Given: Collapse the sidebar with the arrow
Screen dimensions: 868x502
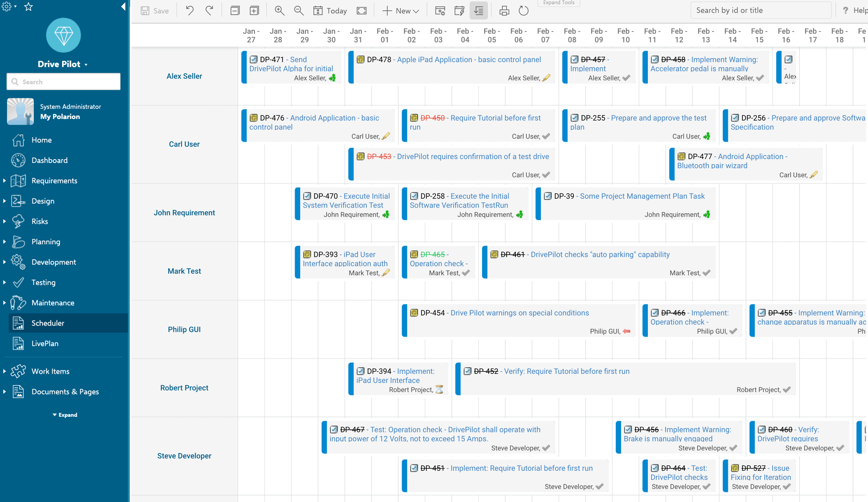Looking at the screenshot, I should point(123,6).
